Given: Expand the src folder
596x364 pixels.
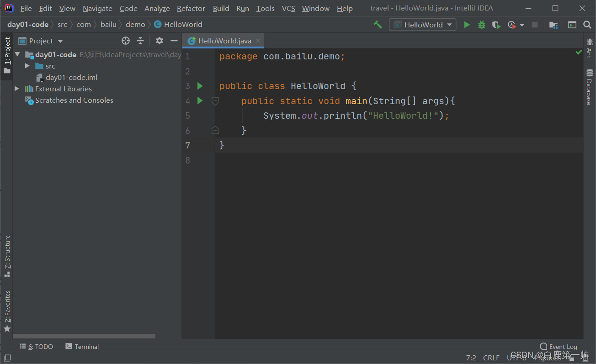Looking at the screenshot, I should 27,66.
